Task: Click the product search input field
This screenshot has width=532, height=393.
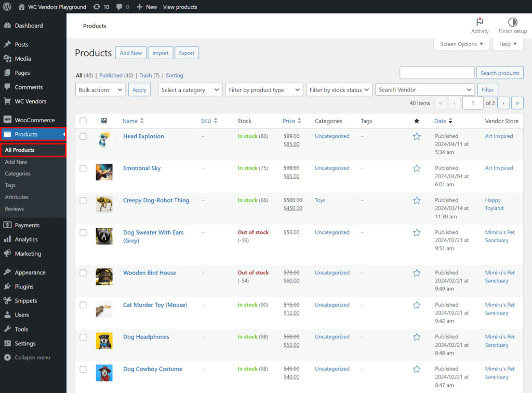Action: pos(437,73)
